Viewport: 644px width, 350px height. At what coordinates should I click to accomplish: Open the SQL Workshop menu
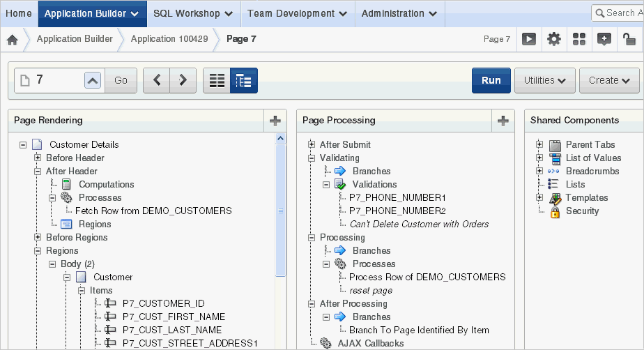[194, 13]
